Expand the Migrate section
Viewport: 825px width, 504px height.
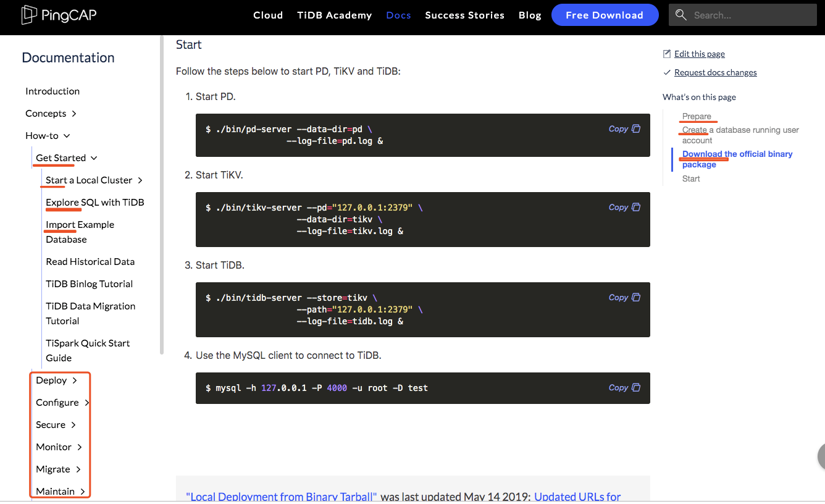(x=59, y=469)
